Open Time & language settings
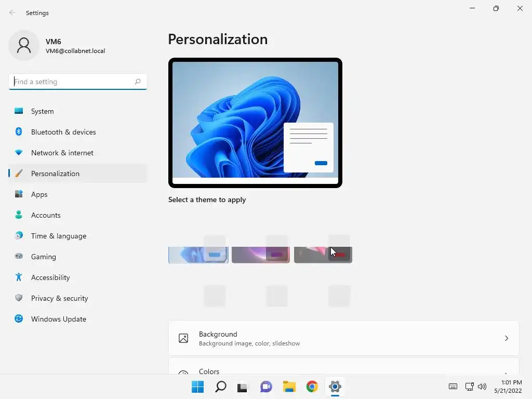 (x=78, y=236)
